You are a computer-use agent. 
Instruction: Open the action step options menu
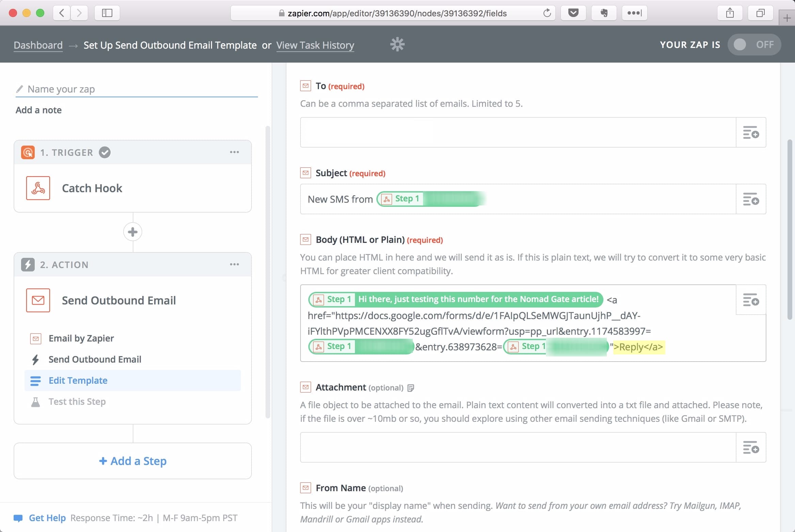click(234, 264)
